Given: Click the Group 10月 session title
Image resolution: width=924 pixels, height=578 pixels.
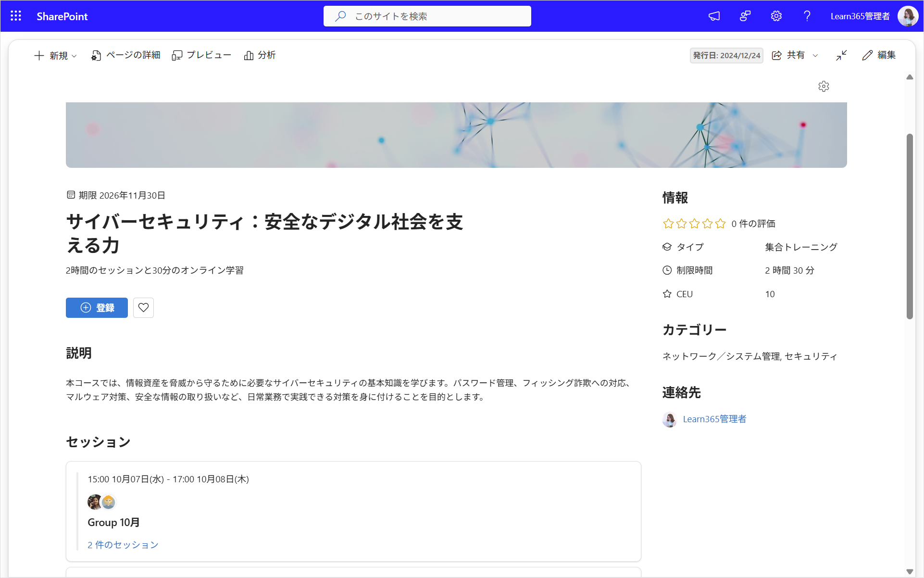Looking at the screenshot, I should [x=113, y=522].
